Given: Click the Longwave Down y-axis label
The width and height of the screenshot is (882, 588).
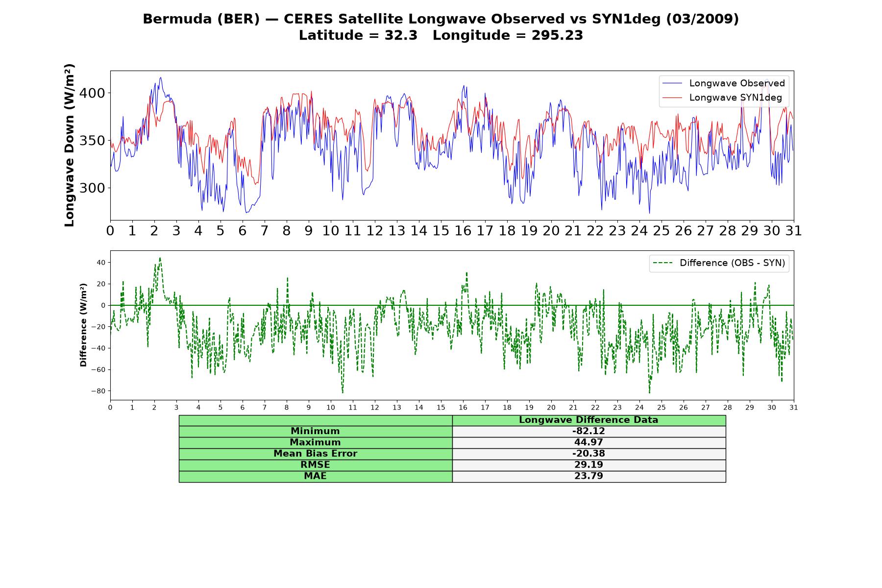Looking at the screenshot, I should tap(70, 145).
